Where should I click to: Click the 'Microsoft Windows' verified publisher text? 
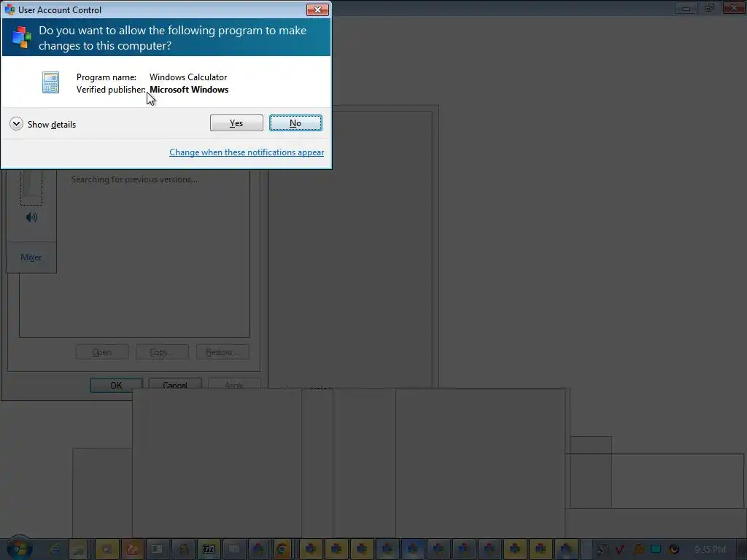[189, 90]
